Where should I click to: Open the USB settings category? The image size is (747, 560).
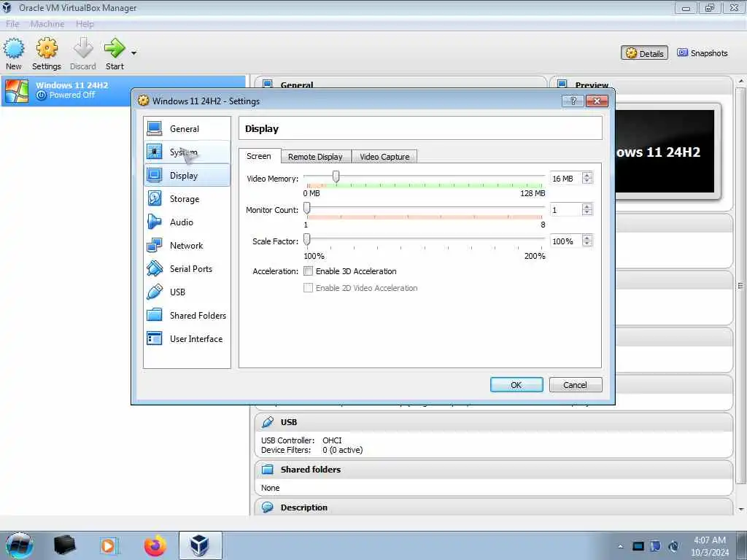pos(187,292)
